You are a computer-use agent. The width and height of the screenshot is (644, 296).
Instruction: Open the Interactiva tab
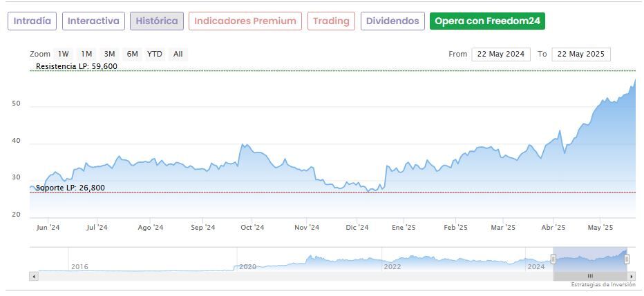(x=93, y=21)
